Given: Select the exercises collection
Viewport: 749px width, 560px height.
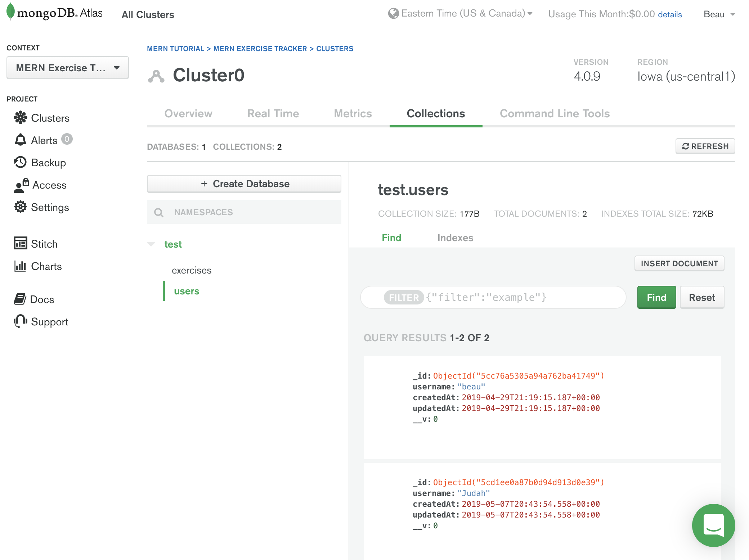Looking at the screenshot, I should click(x=192, y=270).
